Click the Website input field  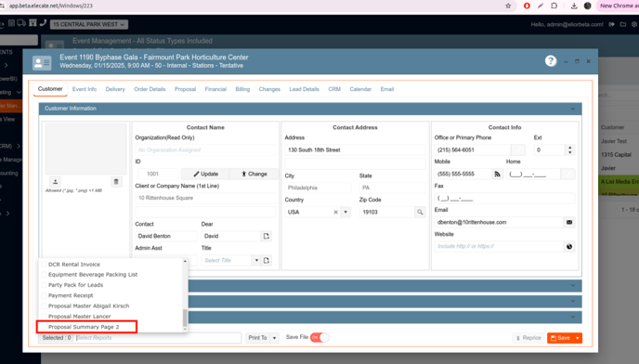(499, 246)
